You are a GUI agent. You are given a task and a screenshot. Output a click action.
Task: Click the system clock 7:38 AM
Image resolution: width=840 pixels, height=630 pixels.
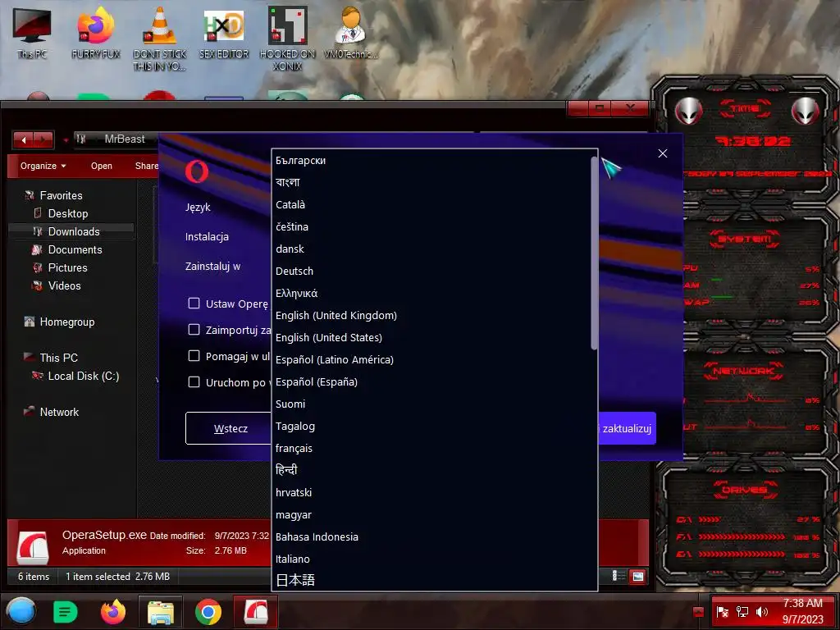click(802, 603)
